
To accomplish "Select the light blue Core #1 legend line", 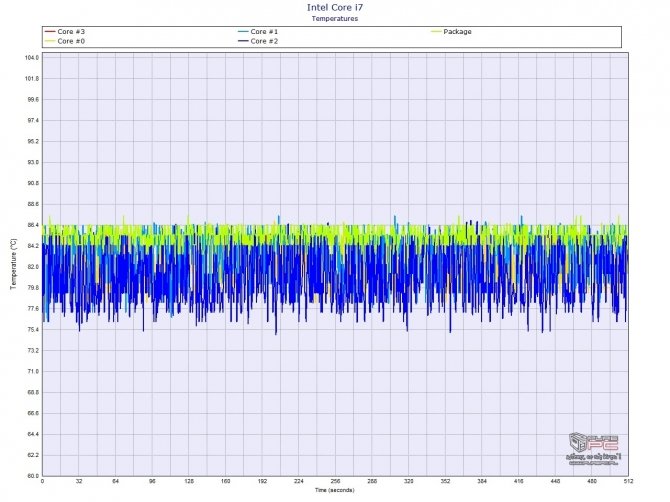I will (x=243, y=32).
